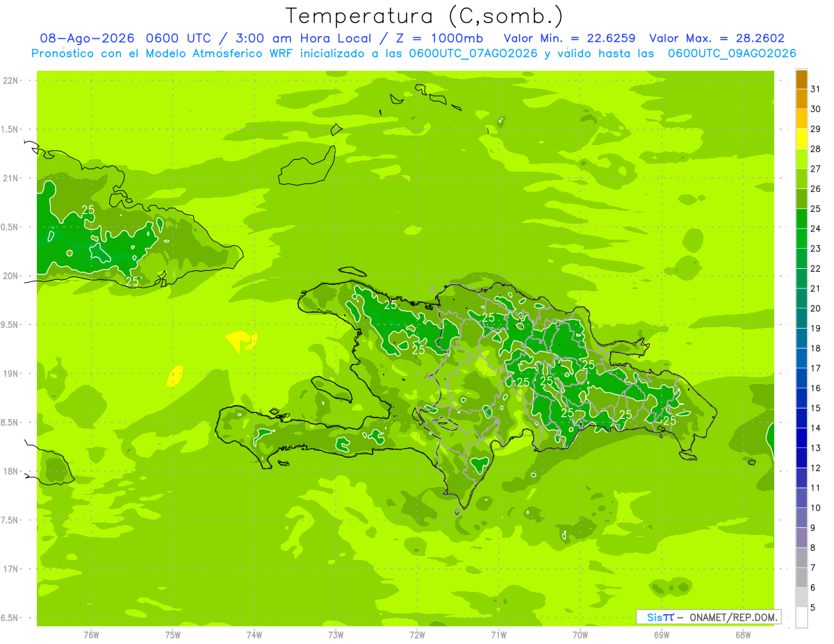Image resolution: width=834 pixels, height=644 pixels.
Task: Click the colorbar label "10"
Action: [815, 508]
